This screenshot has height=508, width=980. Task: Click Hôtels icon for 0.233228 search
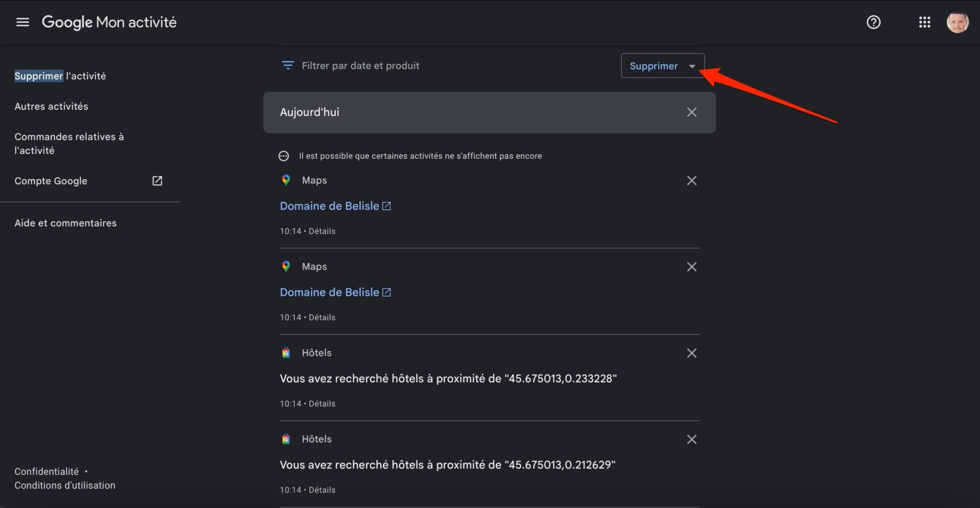tap(286, 353)
